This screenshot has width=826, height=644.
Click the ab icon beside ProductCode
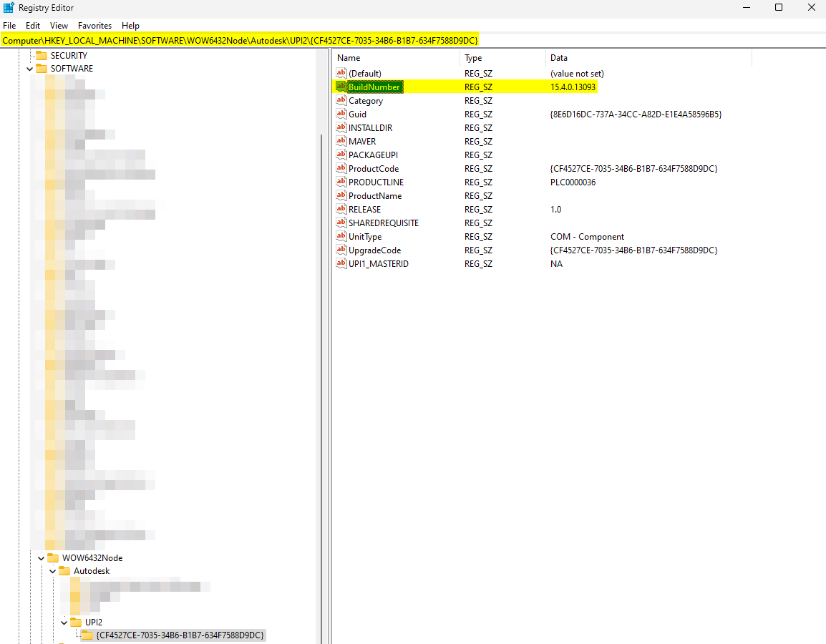tap(341, 168)
